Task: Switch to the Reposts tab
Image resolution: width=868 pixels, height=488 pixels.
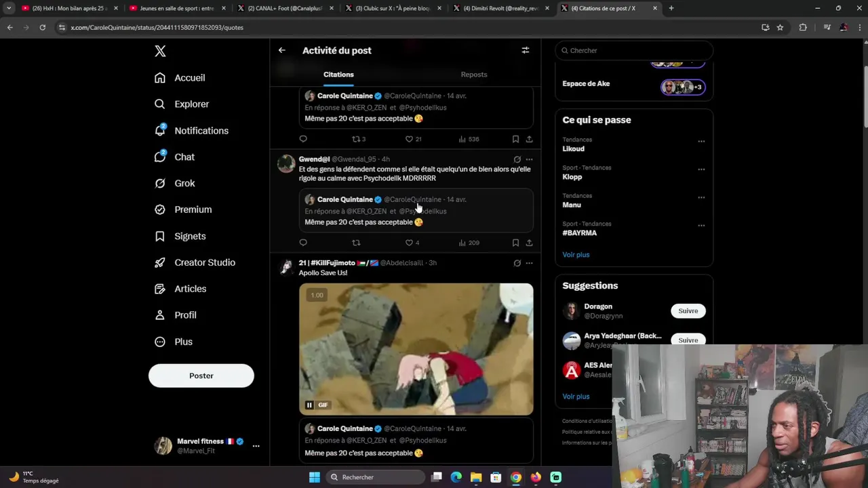Action: tap(474, 75)
